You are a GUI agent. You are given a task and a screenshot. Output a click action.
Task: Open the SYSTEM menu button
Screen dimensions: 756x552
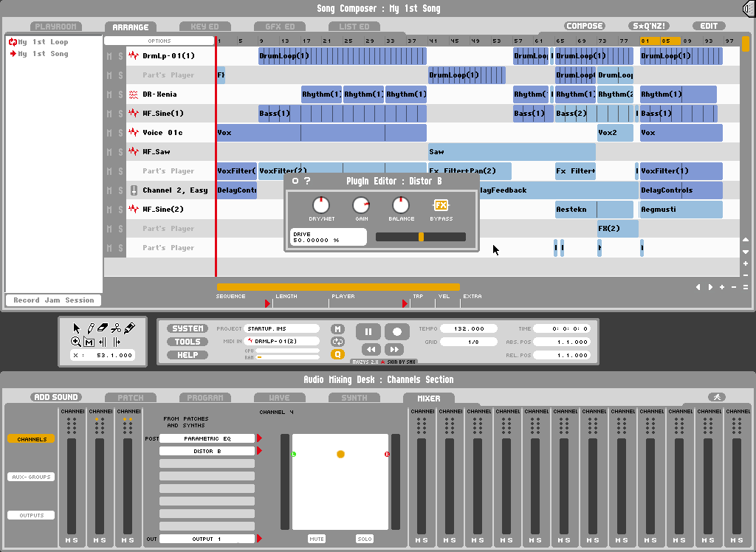tap(188, 328)
